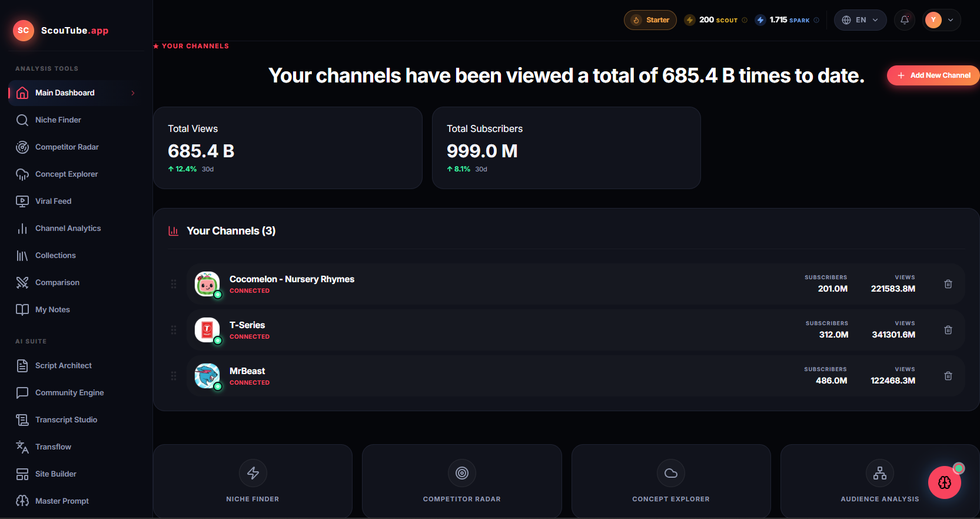Open the MrBeast channel name
The image size is (980, 519).
[247, 371]
